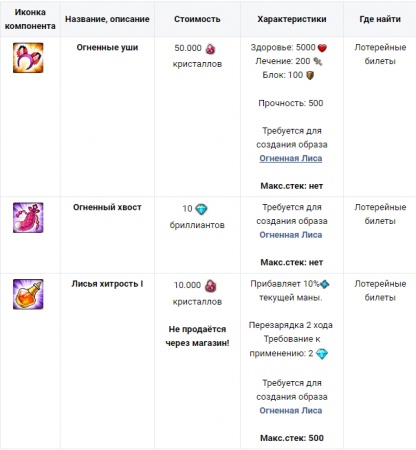Click the Не продаётся через магазин! notice

click(x=197, y=336)
